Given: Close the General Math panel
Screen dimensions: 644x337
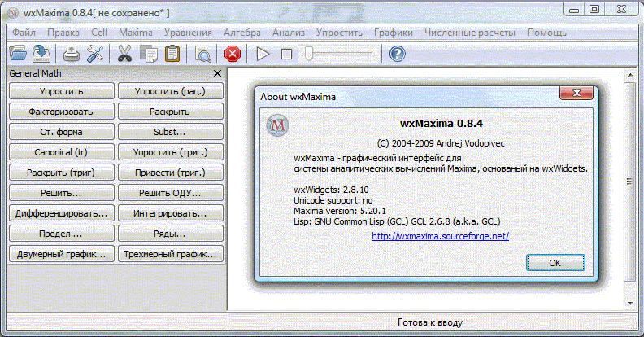Looking at the screenshot, I should tap(217, 73).
